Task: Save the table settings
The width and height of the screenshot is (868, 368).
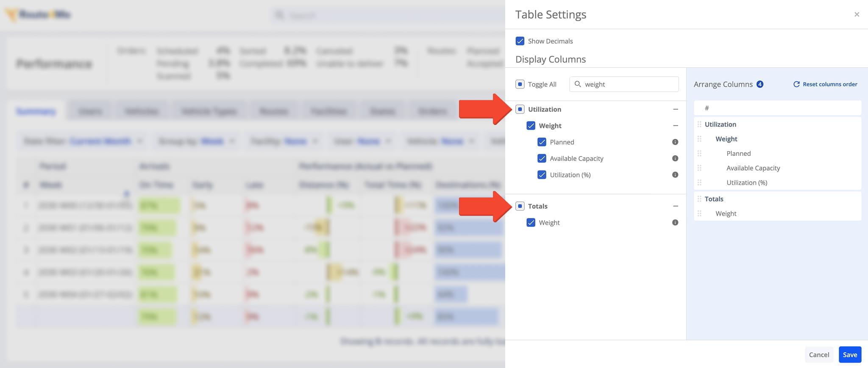Action: coord(850,355)
